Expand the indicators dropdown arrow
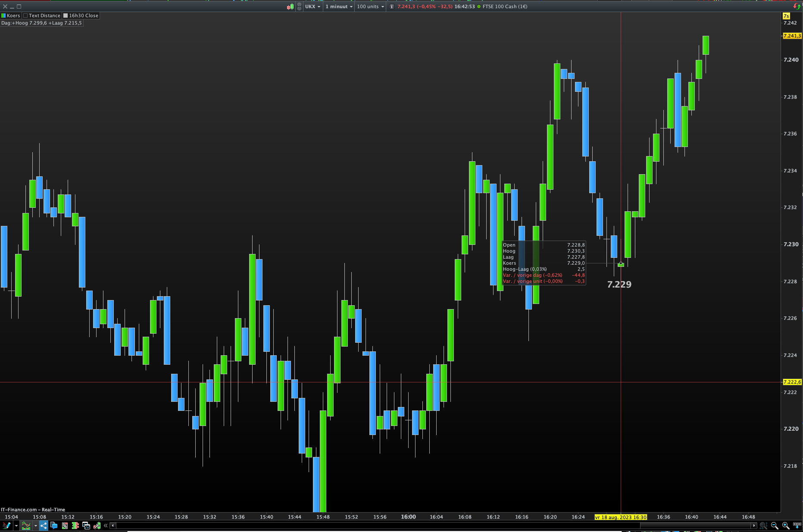This screenshot has height=532, width=803. (x=35, y=526)
